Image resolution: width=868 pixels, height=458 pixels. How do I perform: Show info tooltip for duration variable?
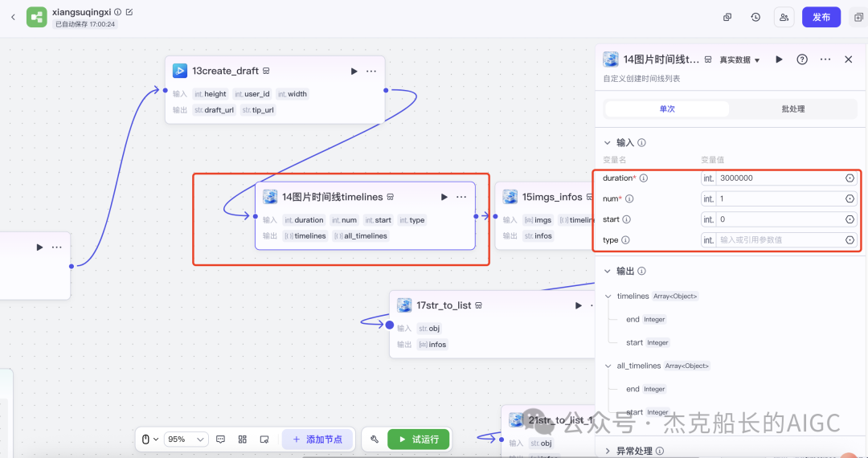click(x=644, y=178)
